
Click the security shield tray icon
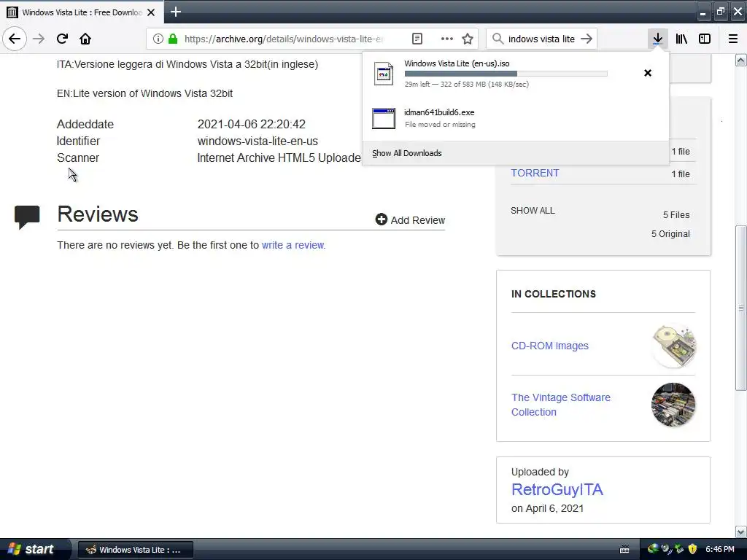(x=692, y=549)
